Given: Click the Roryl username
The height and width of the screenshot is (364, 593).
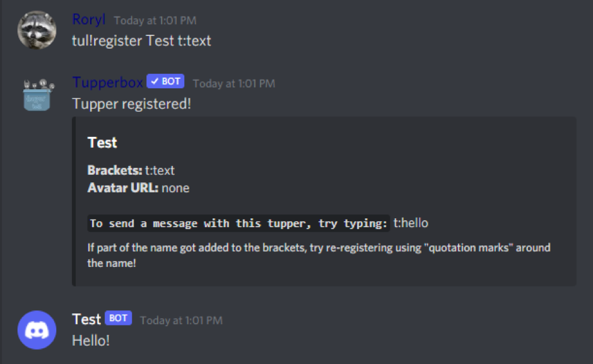Looking at the screenshot, I should [x=88, y=20].
